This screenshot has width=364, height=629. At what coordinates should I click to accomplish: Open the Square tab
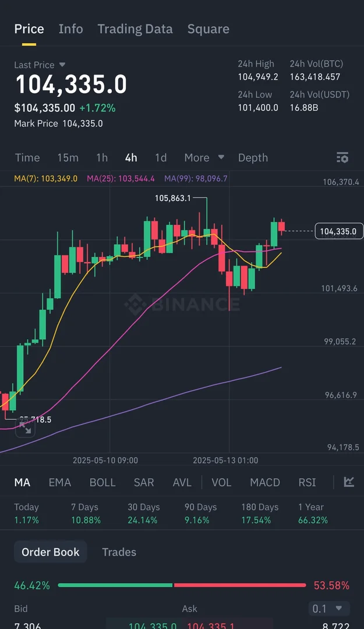point(208,29)
